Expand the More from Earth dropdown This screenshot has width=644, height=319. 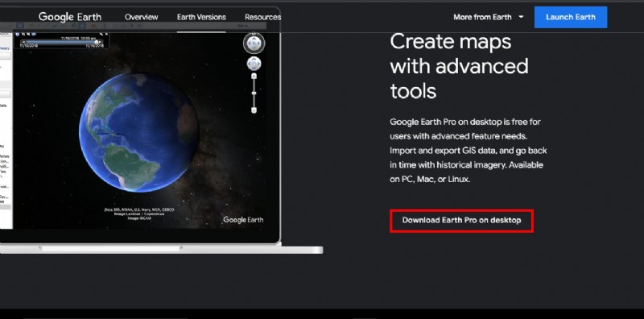(x=489, y=17)
